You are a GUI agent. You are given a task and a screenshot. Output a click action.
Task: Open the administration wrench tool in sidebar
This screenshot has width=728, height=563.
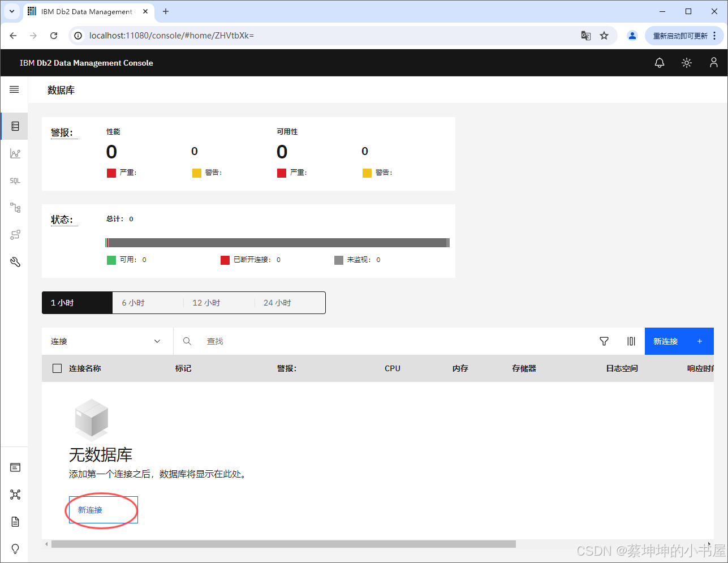click(14, 261)
